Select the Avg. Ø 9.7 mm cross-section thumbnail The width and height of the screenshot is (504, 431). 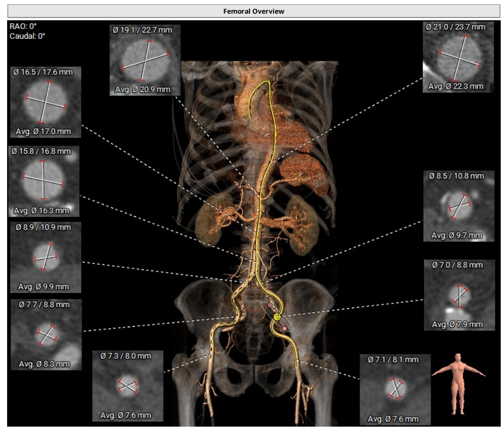tap(458, 206)
